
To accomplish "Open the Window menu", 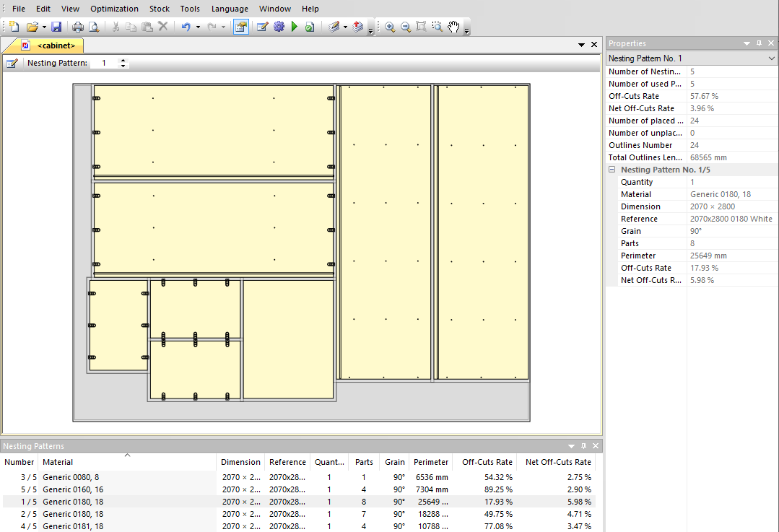I will 275,9.
